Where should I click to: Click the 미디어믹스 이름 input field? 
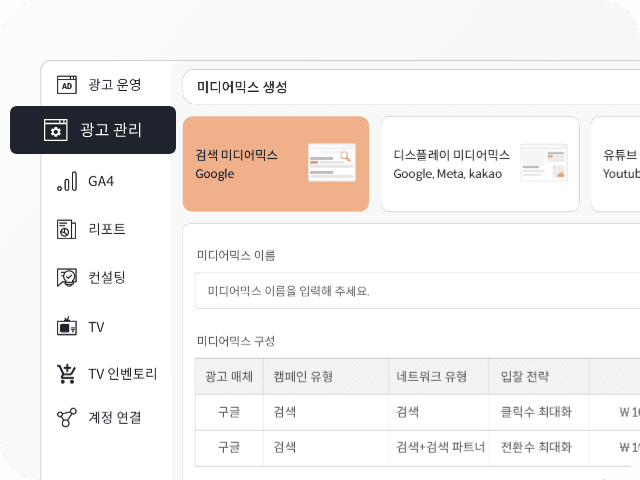[417, 291]
